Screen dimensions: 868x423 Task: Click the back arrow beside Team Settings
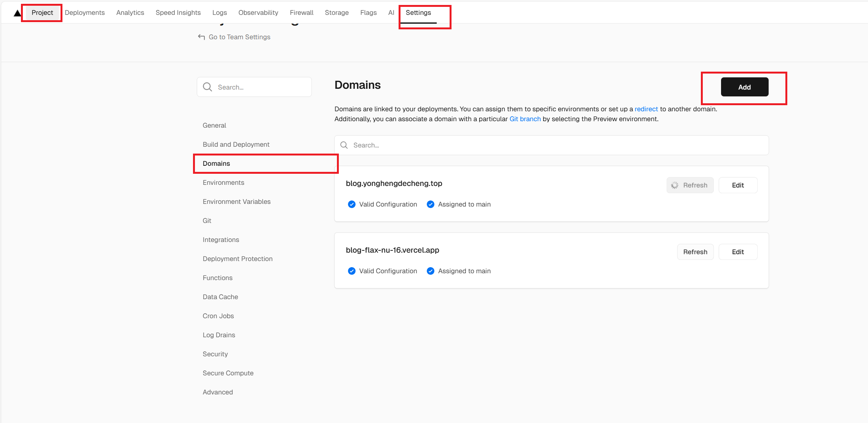[x=201, y=37]
